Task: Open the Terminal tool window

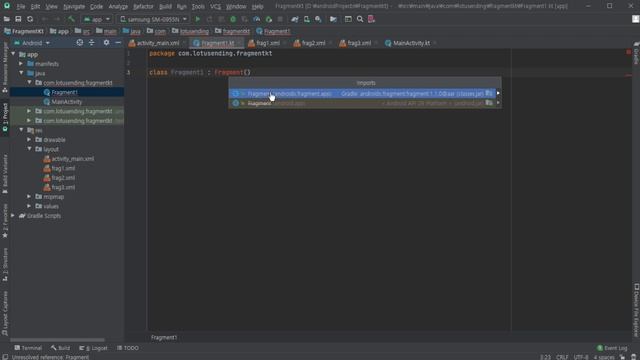Action: [28, 348]
